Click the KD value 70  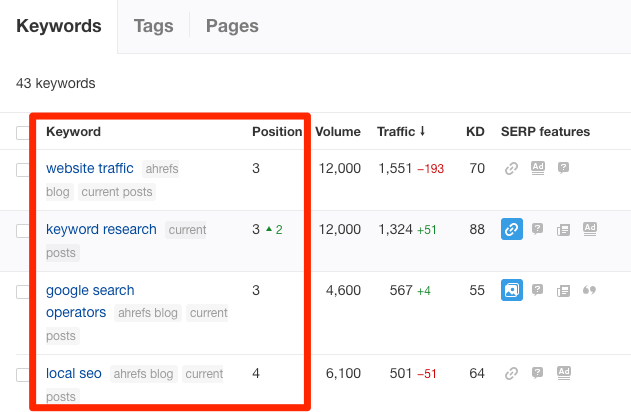pyautogui.click(x=477, y=169)
